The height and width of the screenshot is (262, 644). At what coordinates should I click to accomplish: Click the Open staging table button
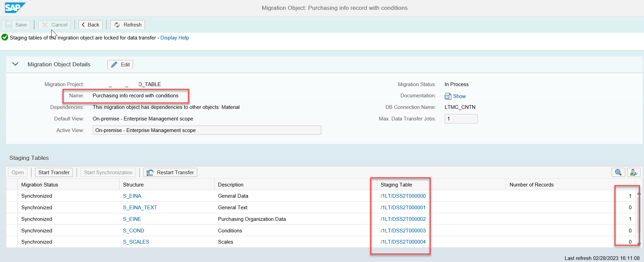[18, 173]
